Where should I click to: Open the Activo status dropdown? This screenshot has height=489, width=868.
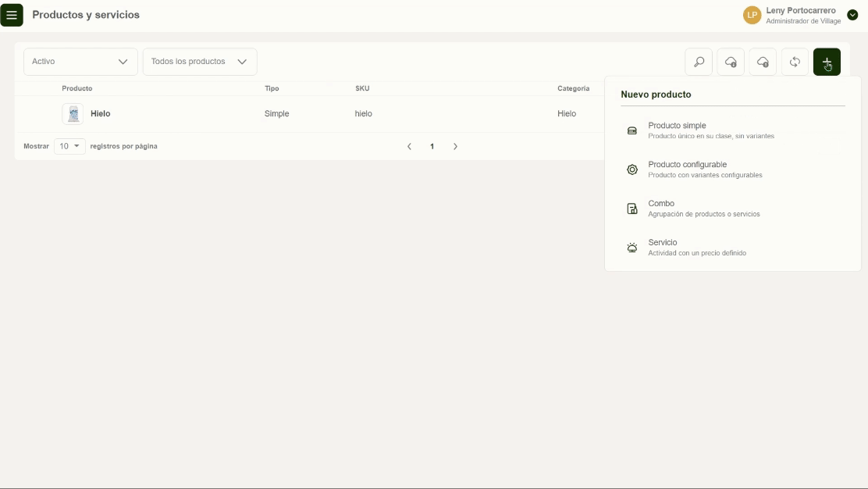point(80,62)
